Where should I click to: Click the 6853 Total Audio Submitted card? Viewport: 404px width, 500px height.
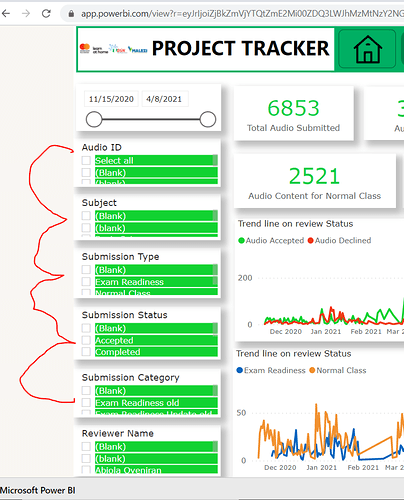293,113
